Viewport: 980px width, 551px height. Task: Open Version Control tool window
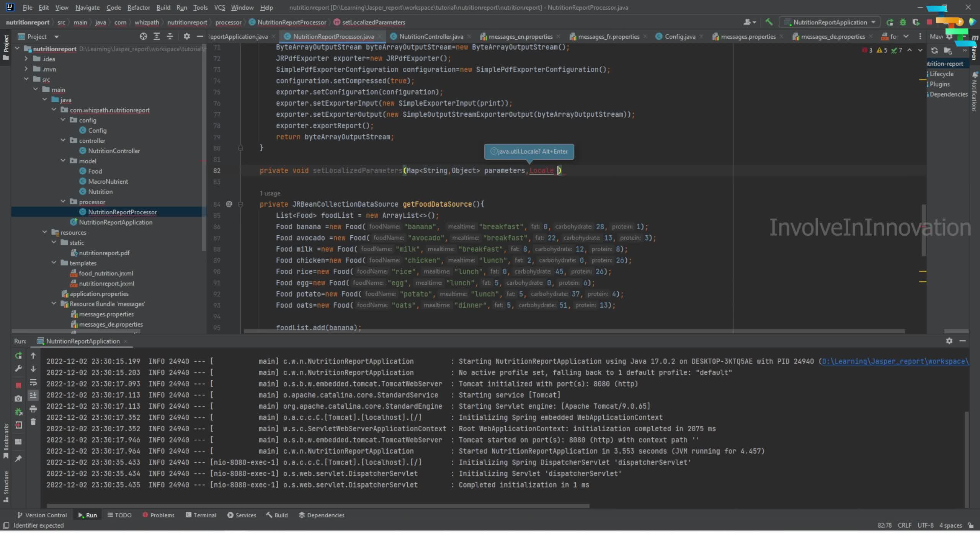click(x=42, y=515)
